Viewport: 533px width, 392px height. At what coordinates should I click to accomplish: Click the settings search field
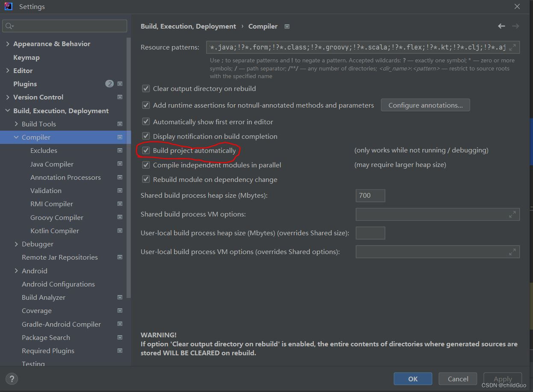[x=65, y=26]
